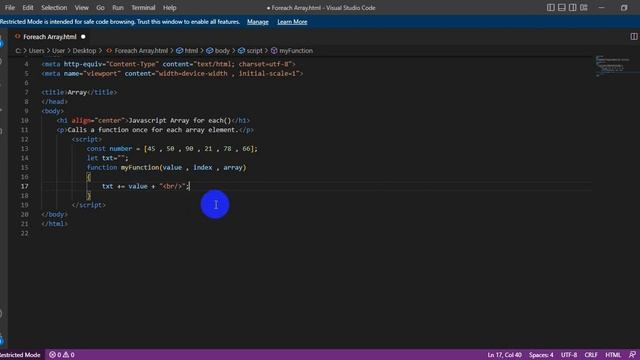The image size is (640, 360).
Task: Click Ln 17, Col 40 cursor position
Action: coord(504,355)
